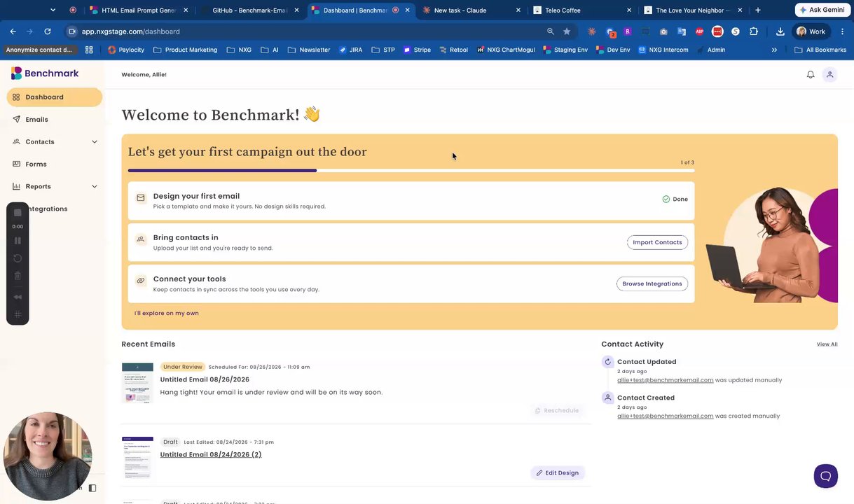Click the browser reload icon
The height and width of the screenshot is (504, 854).
48,31
